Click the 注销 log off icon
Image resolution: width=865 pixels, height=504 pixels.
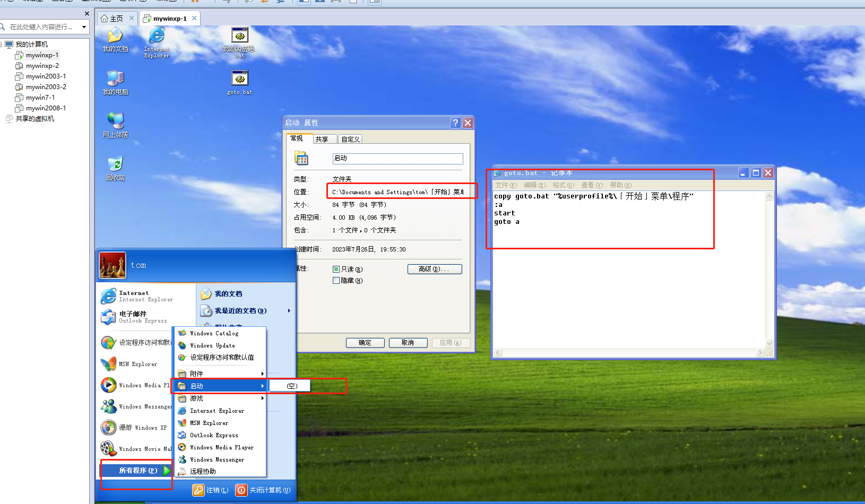tap(198, 490)
